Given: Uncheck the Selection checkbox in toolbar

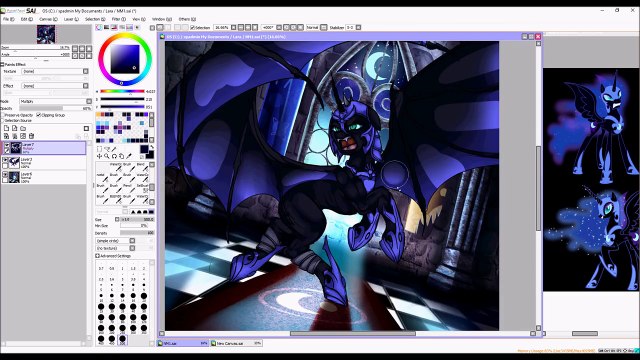Looking at the screenshot, I should pos(193,27).
